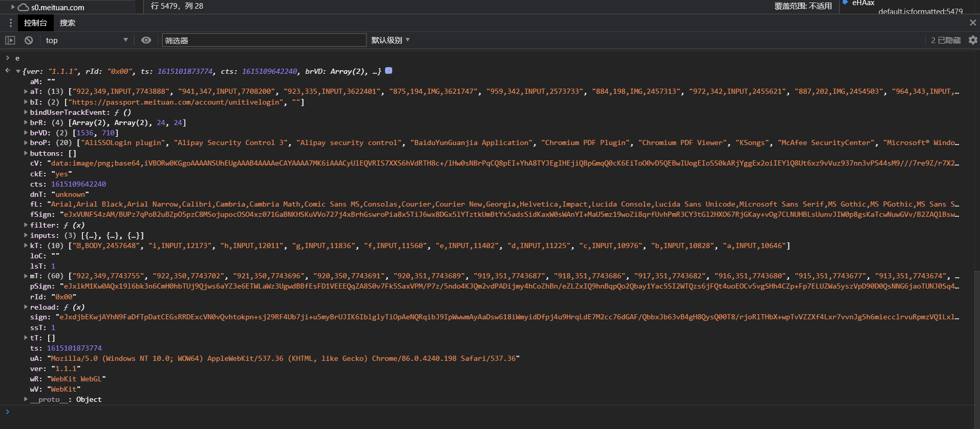Image resolution: width=980 pixels, height=429 pixels.
Task: Open the drawer three-dot menu
Action: tap(10, 23)
